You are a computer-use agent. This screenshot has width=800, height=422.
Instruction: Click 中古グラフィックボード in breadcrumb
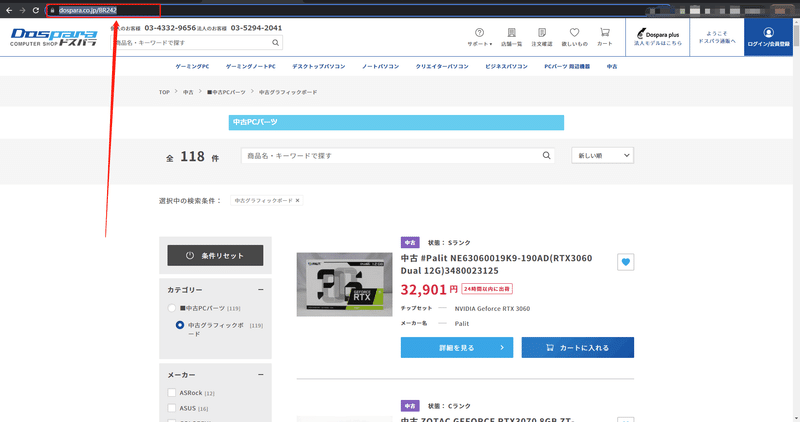288,92
